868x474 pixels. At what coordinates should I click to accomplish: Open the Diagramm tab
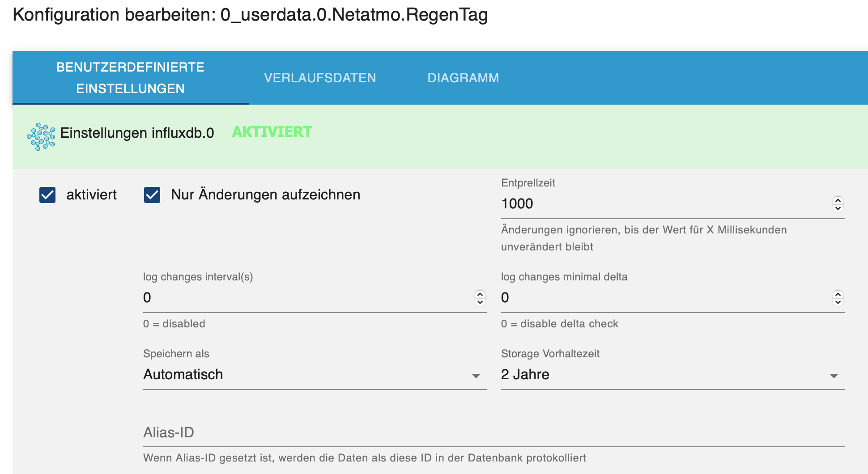tap(463, 78)
